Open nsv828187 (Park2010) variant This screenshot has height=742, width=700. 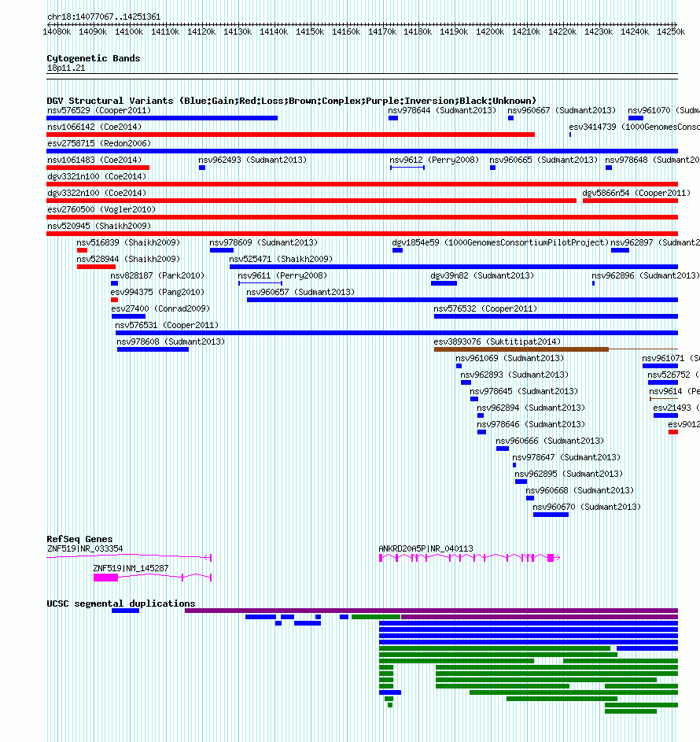tap(157, 275)
